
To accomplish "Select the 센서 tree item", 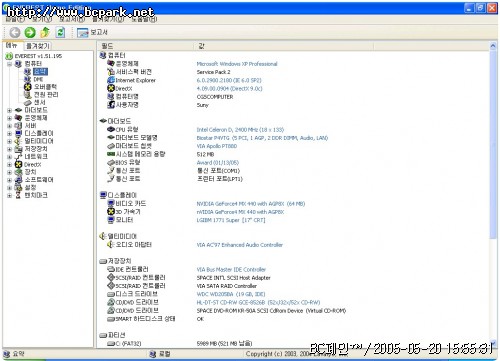I will 40,102.
